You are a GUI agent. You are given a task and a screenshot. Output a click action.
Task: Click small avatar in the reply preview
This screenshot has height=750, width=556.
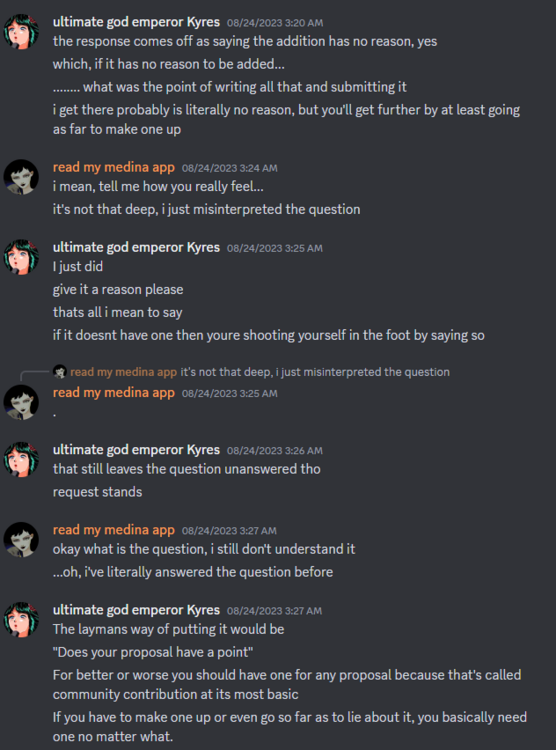pos(60,372)
